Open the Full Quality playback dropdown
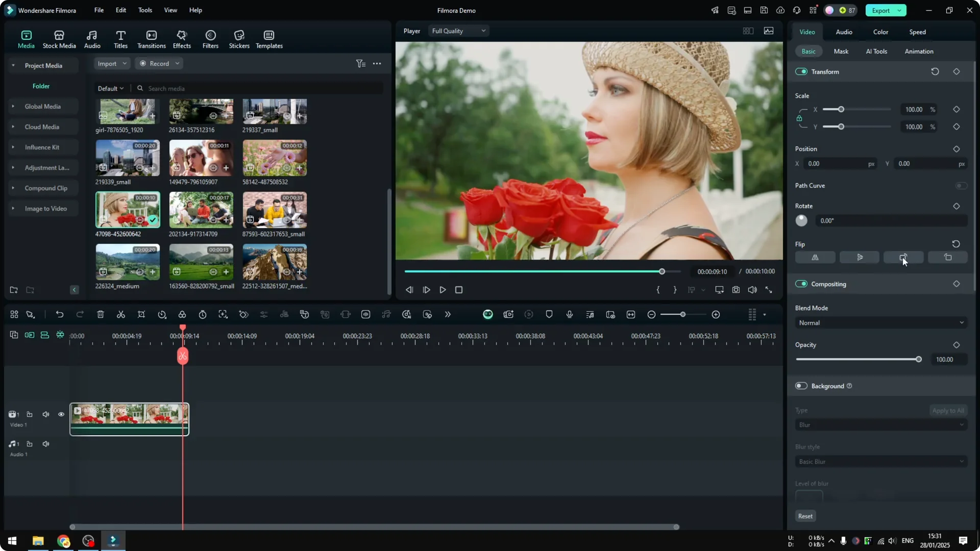980x551 pixels. (x=458, y=31)
